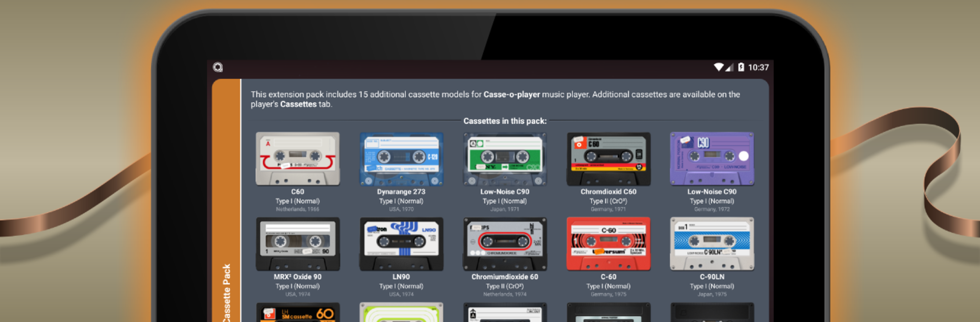Click the 'Japan, 1975' caption
The height and width of the screenshot is (322, 980).
click(712, 294)
